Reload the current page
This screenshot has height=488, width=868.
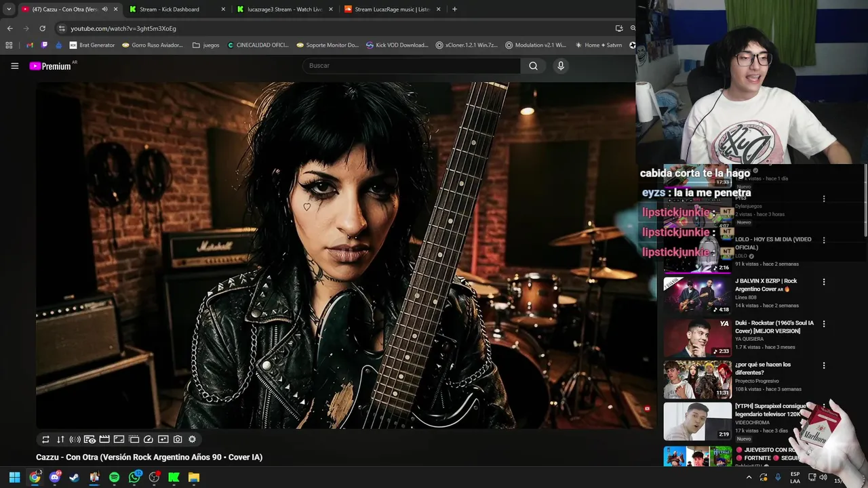(x=42, y=28)
